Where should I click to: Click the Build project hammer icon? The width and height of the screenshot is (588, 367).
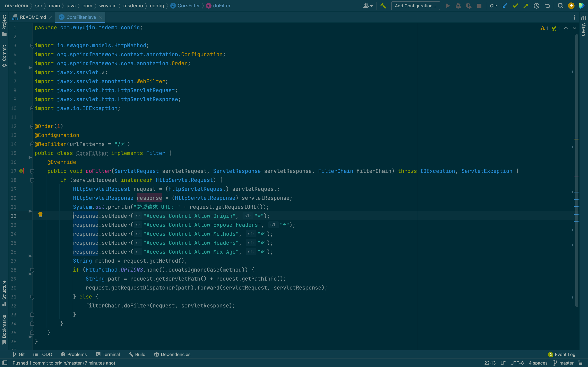pyautogui.click(x=383, y=6)
